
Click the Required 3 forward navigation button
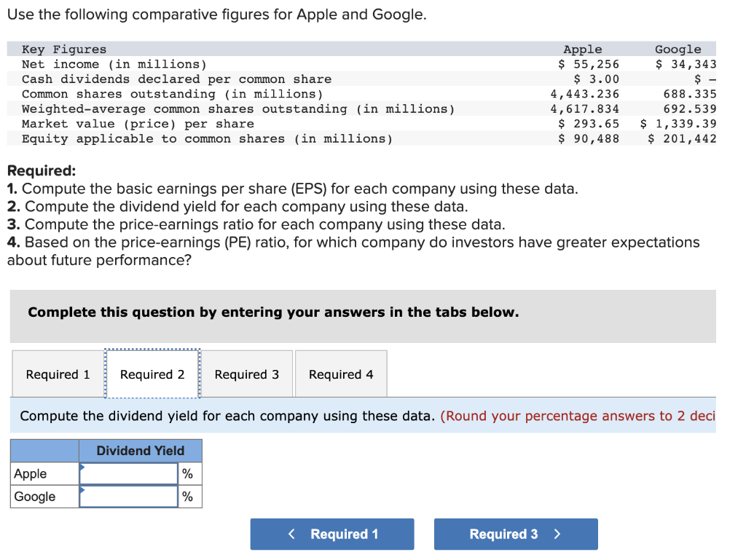(516, 534)
